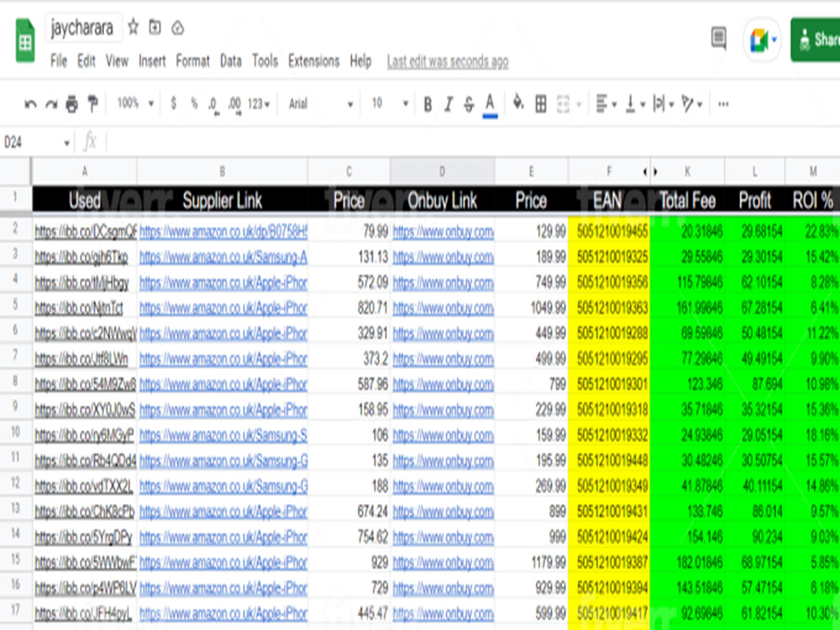Open the zoom 100% dropdown

pyautogui.click(x=135, y=103)
